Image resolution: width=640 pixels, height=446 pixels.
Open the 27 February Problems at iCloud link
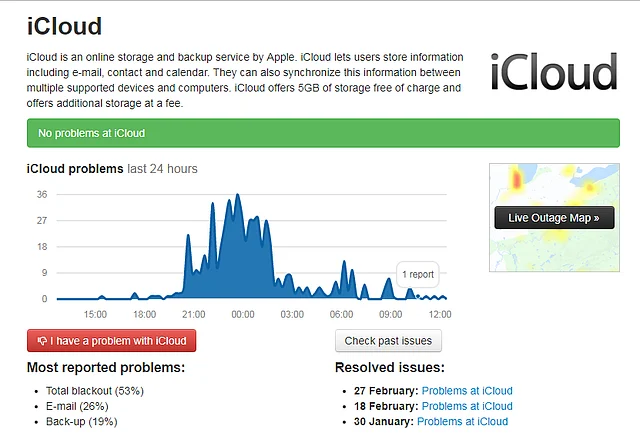tap(467, 391)
